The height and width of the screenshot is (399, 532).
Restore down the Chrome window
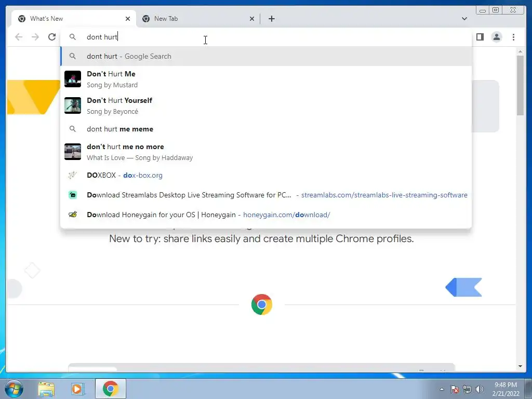click(496, 10)
